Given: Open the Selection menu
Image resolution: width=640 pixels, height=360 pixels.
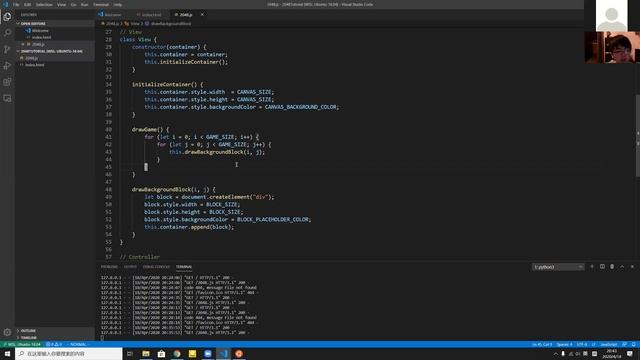Looking at the screenshot, I should (x=44, y=4).
